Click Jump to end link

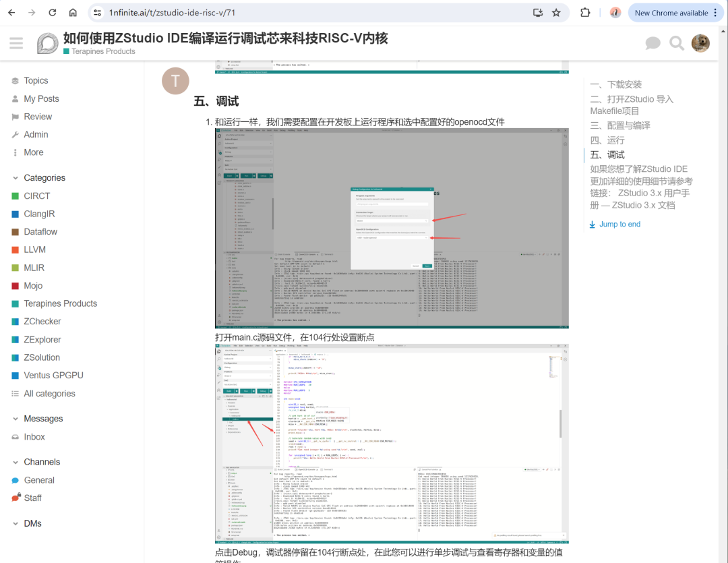click(615, 225)
